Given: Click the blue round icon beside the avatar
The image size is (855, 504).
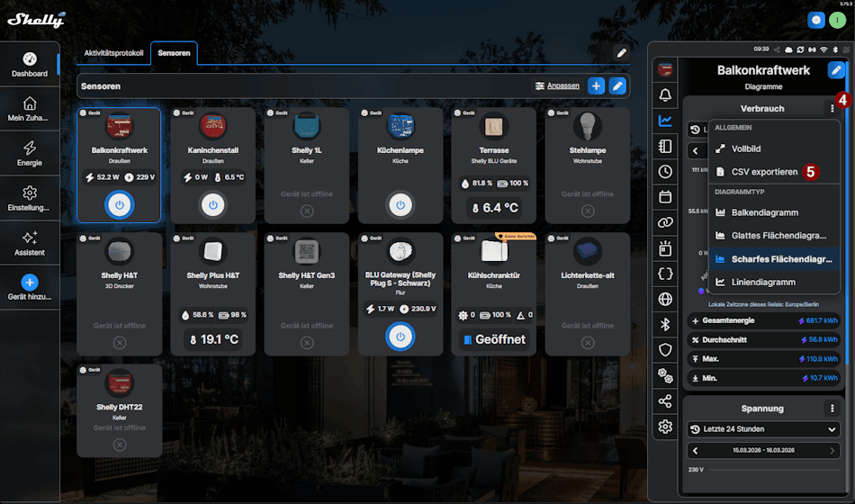Looking at the screenshot, I should click(815, 20).
